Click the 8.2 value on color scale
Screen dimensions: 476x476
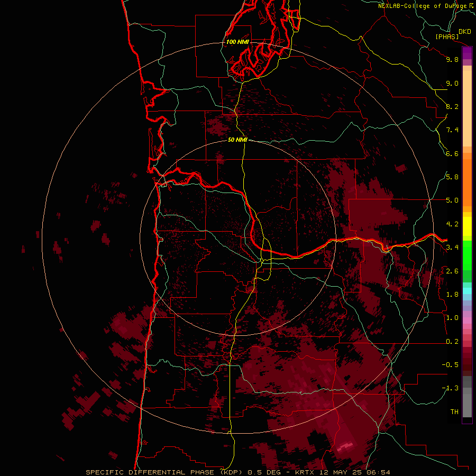click(452, 106)
